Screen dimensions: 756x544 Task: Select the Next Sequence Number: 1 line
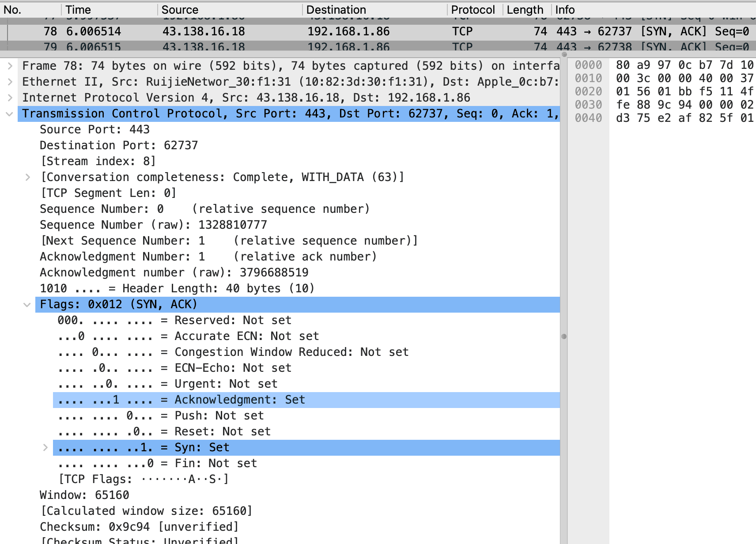pos(229,241)
